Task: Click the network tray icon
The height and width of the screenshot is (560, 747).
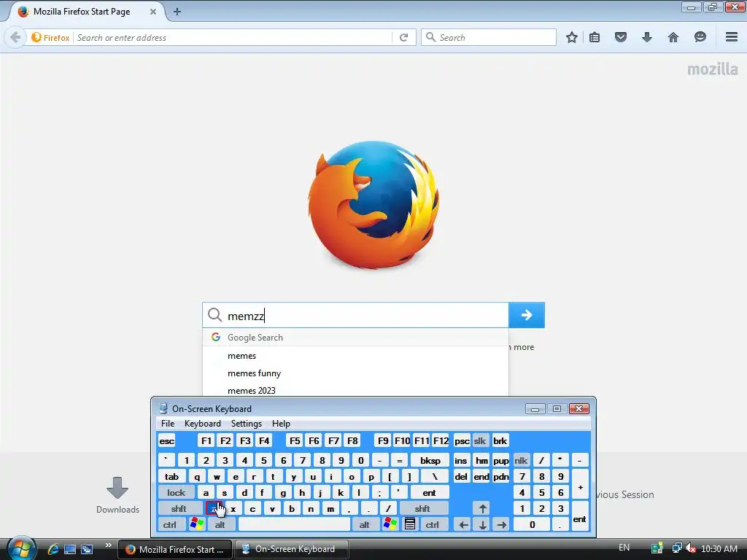Action: 676,548
